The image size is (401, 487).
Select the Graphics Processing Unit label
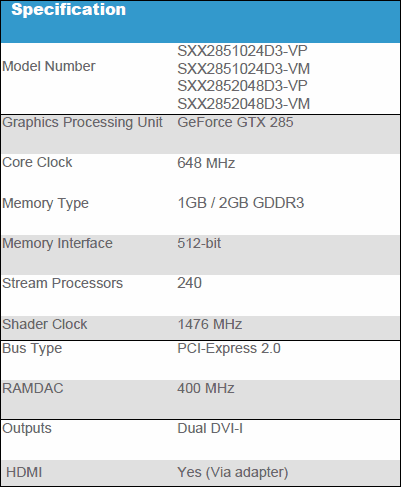coord(82,123)
